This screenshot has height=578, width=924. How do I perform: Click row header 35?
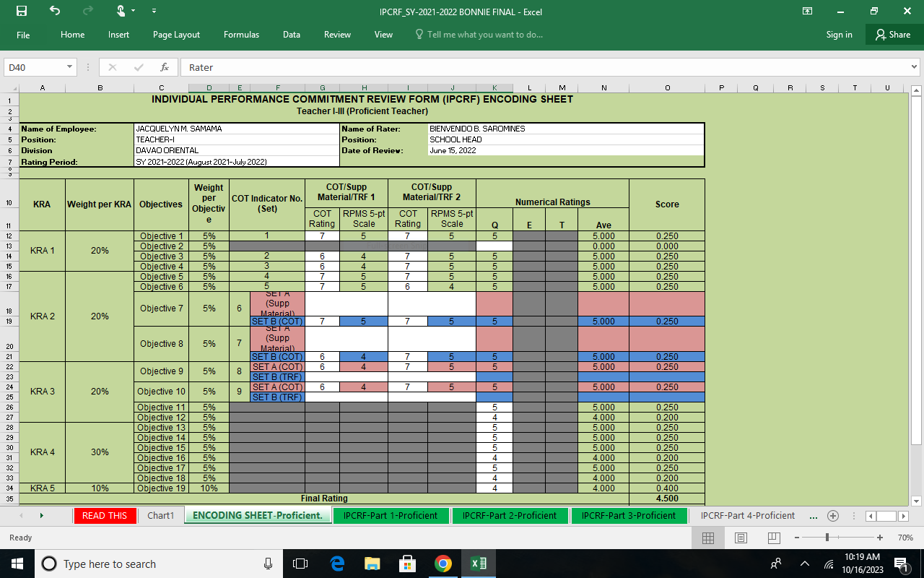click(10, 499)
